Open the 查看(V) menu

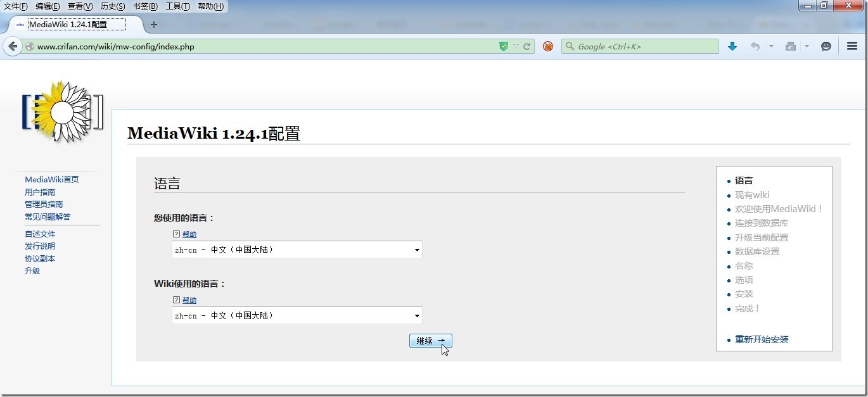(x=80, y=6)
